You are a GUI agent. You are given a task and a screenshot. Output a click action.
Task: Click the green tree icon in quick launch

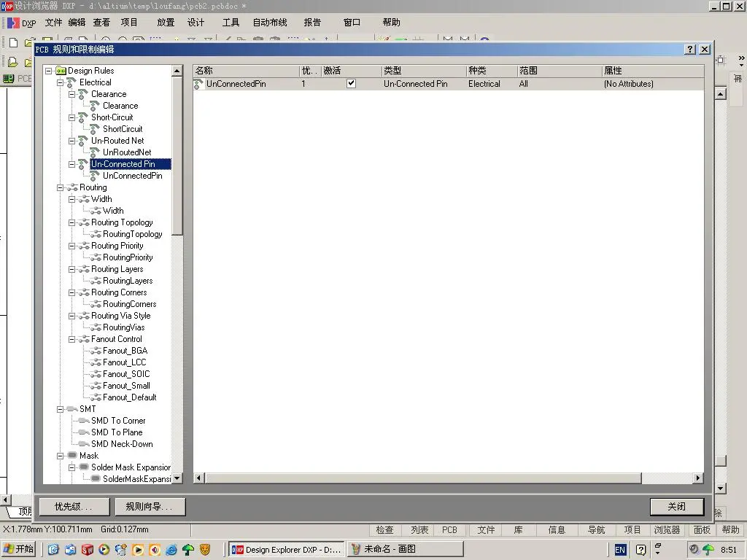tap(188, 550)
